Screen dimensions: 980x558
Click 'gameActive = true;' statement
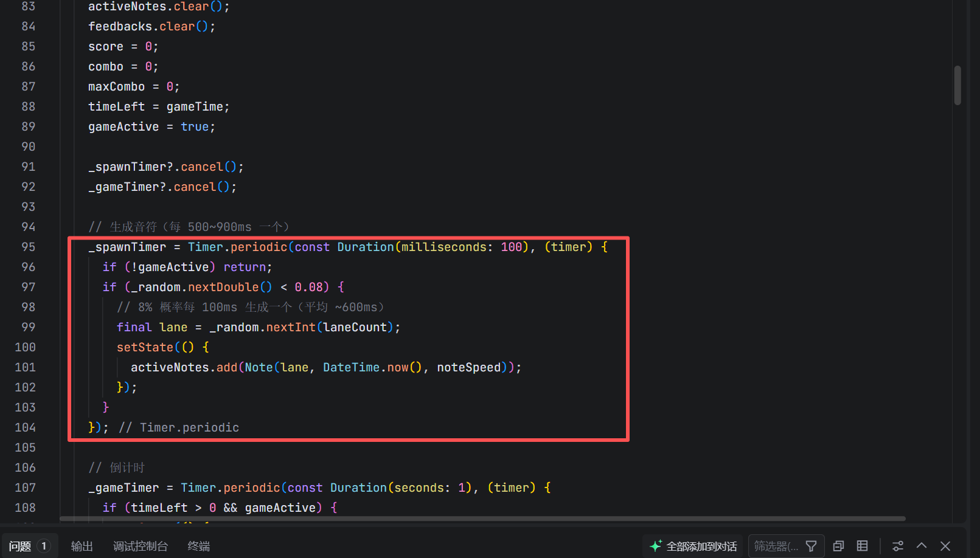coord(151,126)
